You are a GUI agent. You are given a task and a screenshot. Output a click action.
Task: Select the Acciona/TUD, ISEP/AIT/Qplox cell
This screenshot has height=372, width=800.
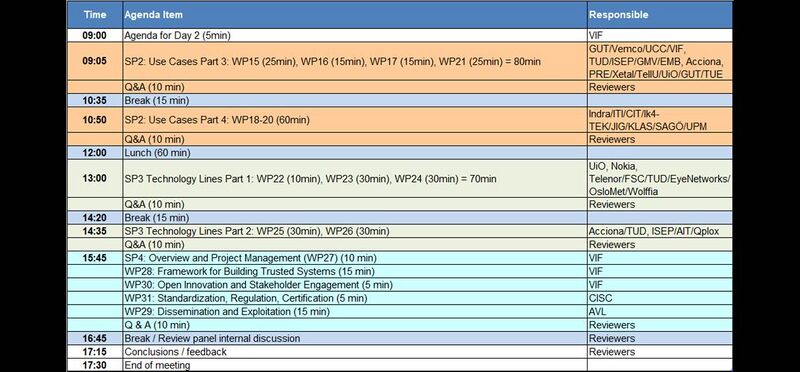[660, 231]
